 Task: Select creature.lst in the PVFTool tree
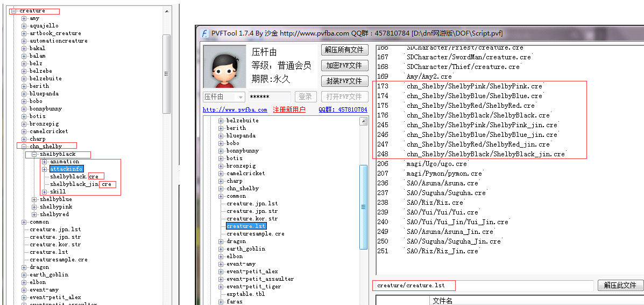click(246, 226)
